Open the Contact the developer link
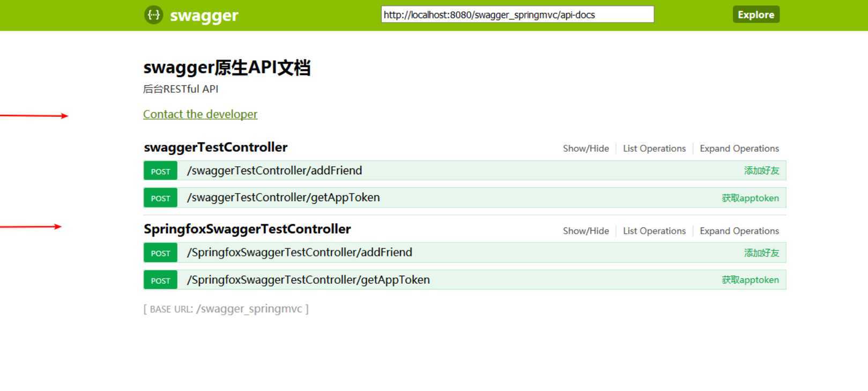 pos(200,114)
